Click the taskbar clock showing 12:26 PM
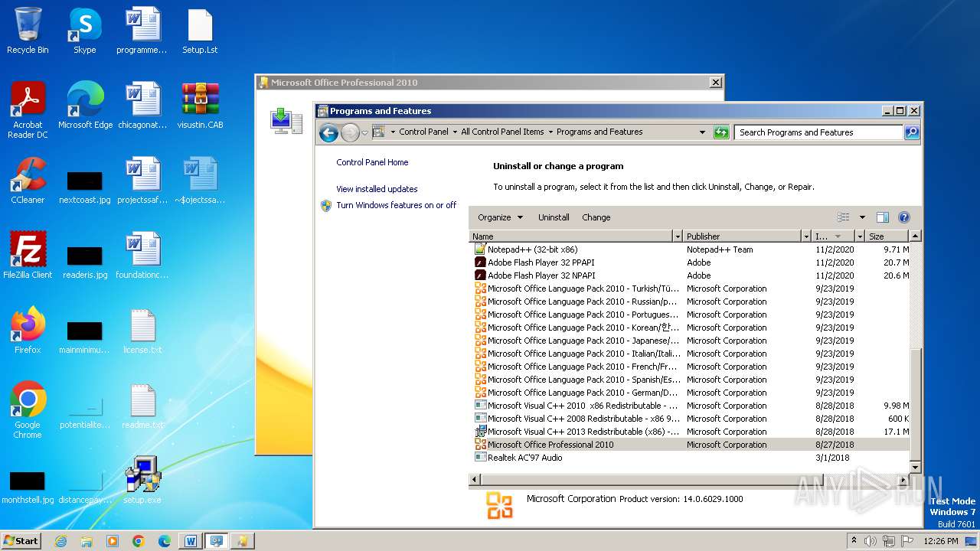This screenshot has width=980, height=551. (941, 541)
